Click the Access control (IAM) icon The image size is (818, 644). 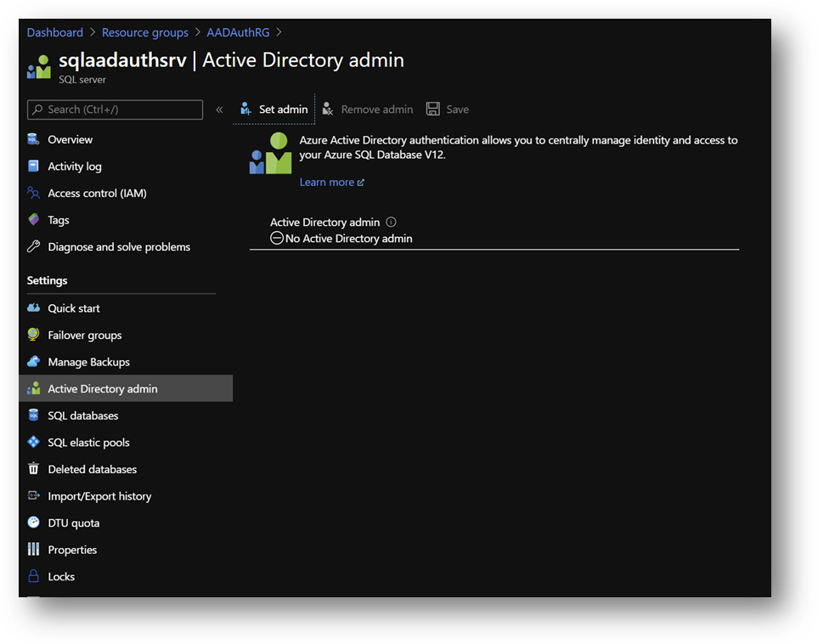33,193
